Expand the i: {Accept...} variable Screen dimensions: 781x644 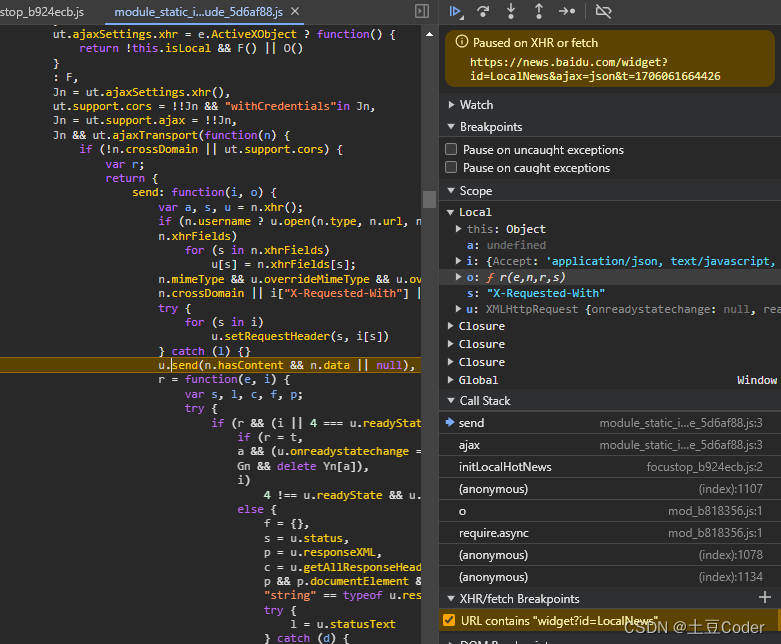(458, 260)
